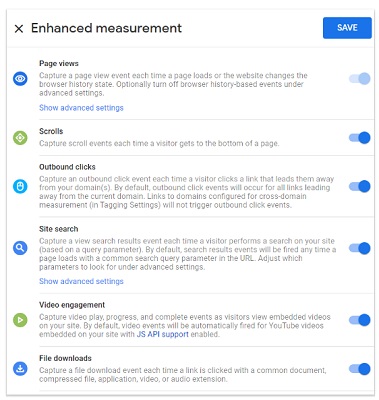Click the green Scrolls icon
Viewport: 379px width, 400px height.
pyautogui.click(x=20, y=138)
